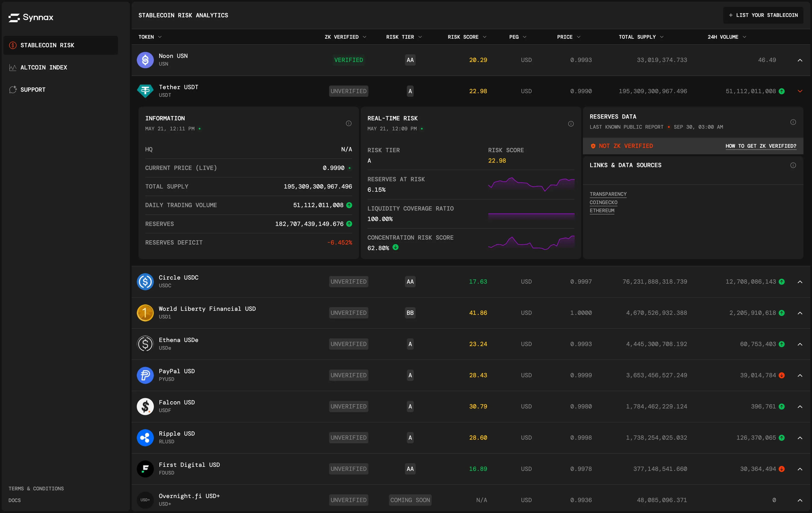Screen dimensions: 812x513
Task: Sort table by Token column
Action: (x=150, y=37)
